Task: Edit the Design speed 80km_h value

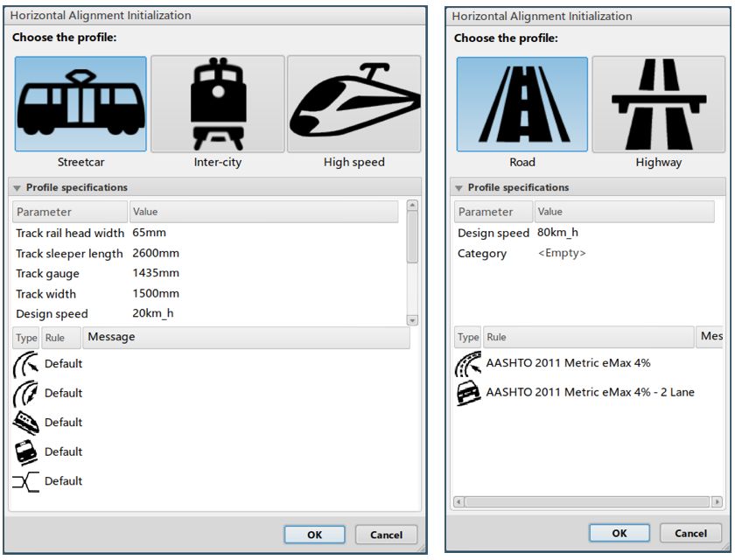Action: [x=557, y=233]
